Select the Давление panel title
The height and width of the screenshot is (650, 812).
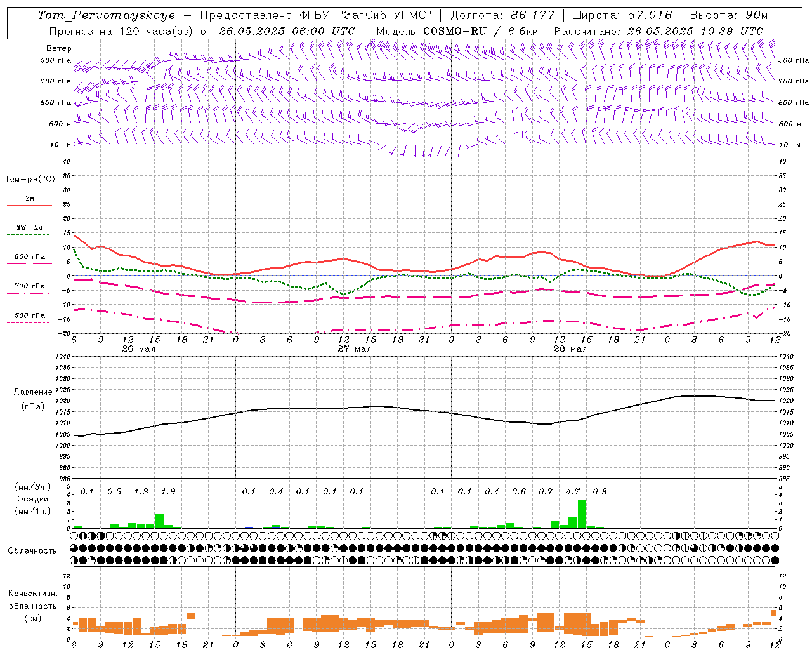tap(32, 392)
